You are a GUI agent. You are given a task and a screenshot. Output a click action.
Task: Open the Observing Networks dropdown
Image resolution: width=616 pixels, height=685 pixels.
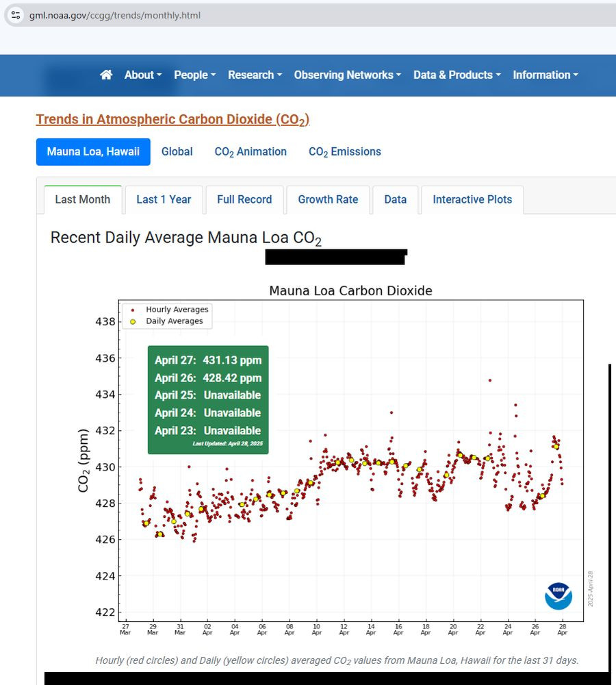tap(348, 75)
